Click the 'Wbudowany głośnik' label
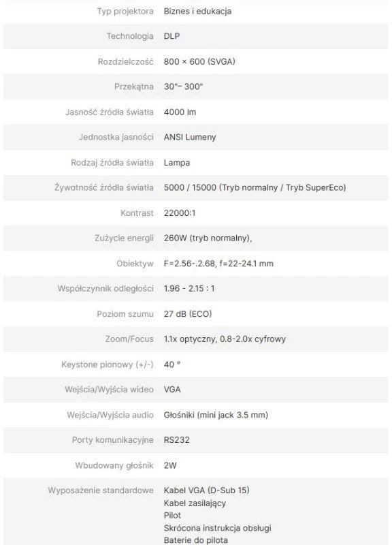This screenshot has height=545, width=392. pos(114,465)
